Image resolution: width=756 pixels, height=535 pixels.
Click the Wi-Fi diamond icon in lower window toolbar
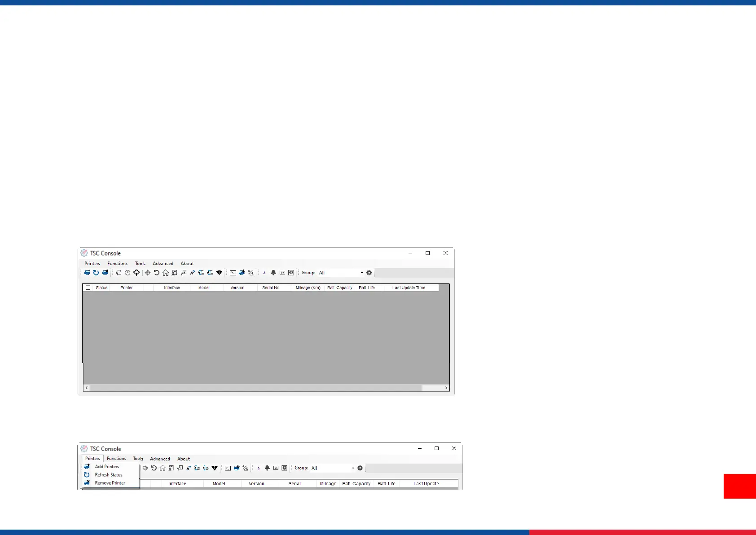215,468
